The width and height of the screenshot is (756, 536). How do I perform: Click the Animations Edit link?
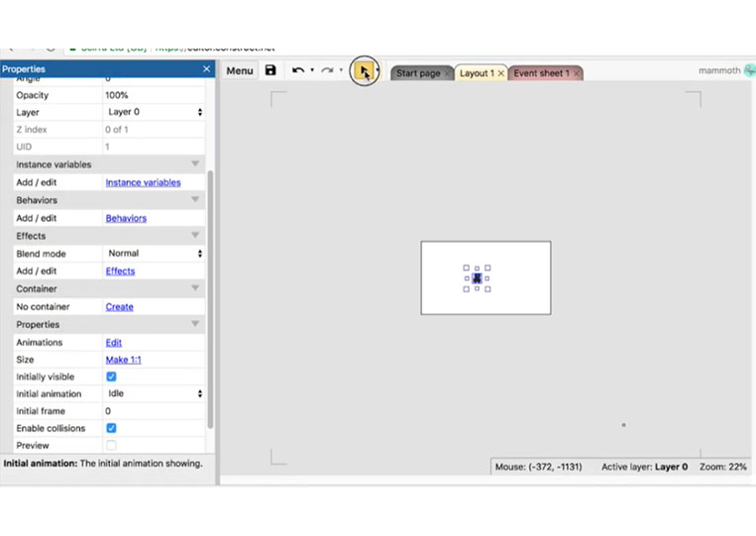pyautogui.click(x=113, y=343)
